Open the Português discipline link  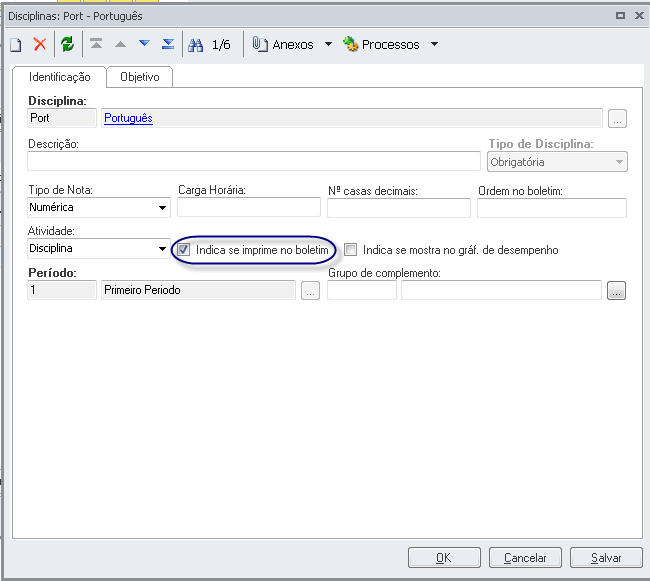point(128,118)
